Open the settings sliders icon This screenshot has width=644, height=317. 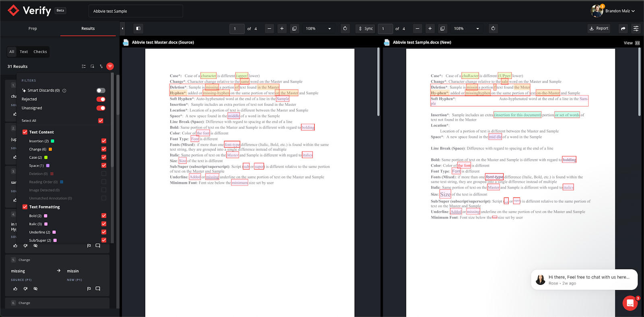coord(636,29)
